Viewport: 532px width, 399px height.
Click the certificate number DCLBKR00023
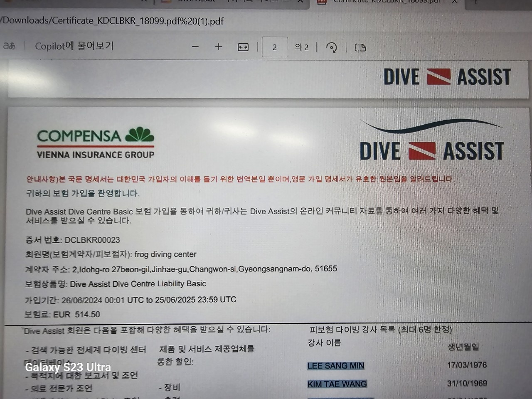pos(92,240)
